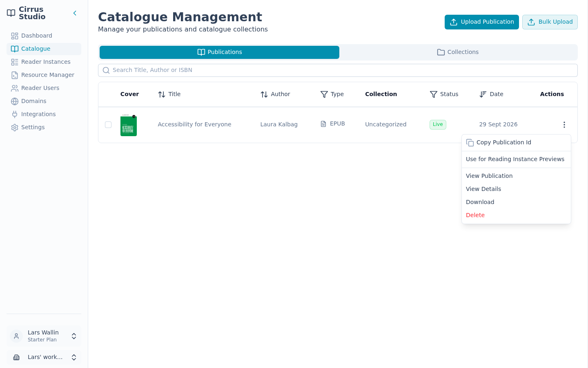This screenshot has height=368, width=588.
Task: Switch to the Collections tab
Action: (x=458, y=52)
